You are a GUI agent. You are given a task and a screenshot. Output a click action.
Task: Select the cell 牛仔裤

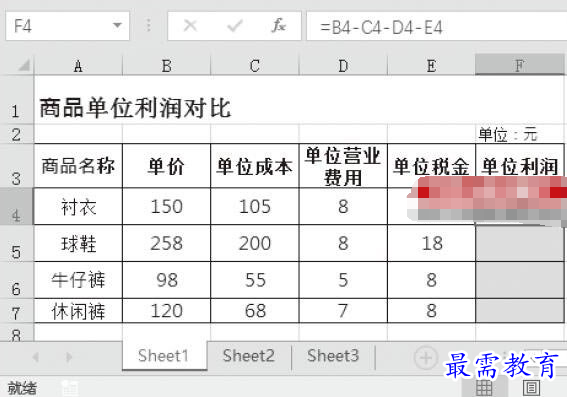[78, 280]
